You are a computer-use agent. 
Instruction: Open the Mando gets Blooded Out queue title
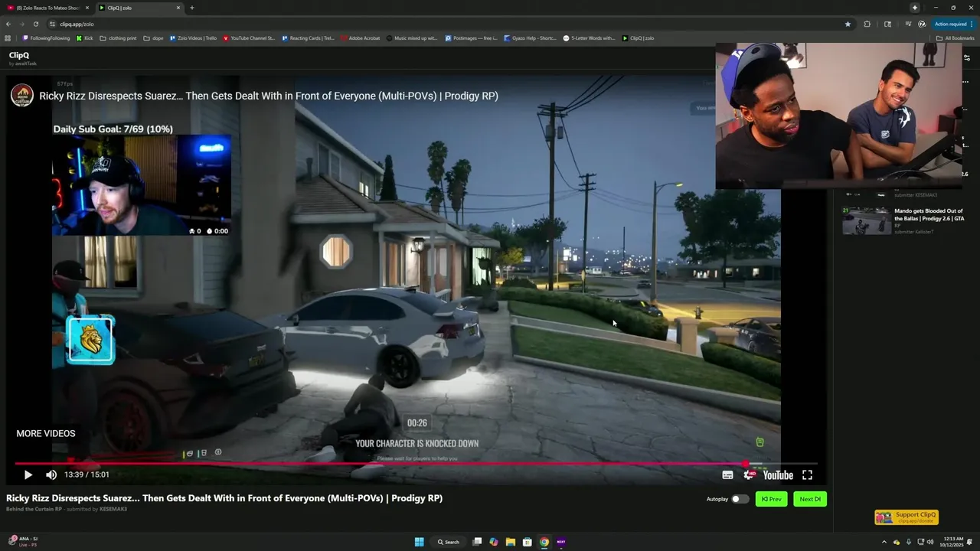929,217
